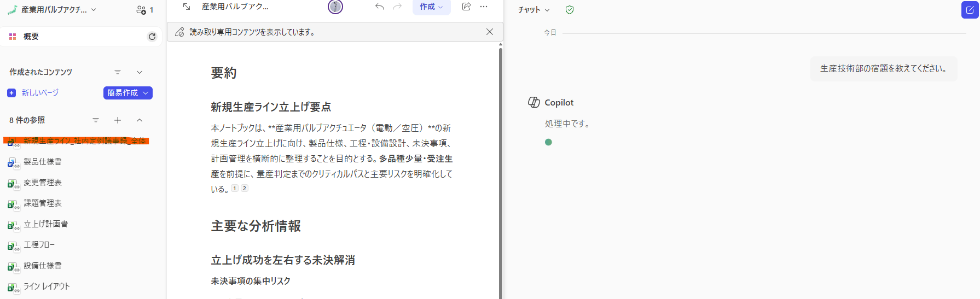Select the 概要 tab
The height and width of the screenshot is (299, 980).
[x=31, y=37]
